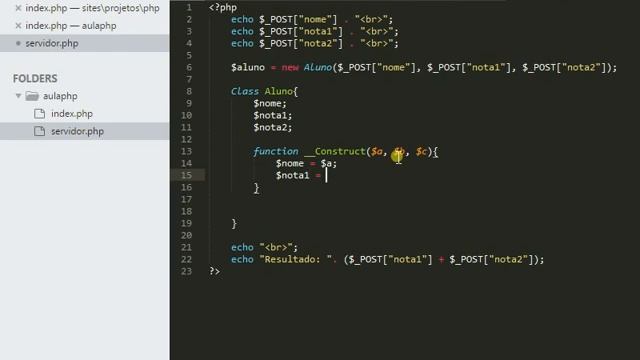This screenshot has height=360, width=640.
Task: Collapse the aulaphp folder arrow
Action: [18, 96]
